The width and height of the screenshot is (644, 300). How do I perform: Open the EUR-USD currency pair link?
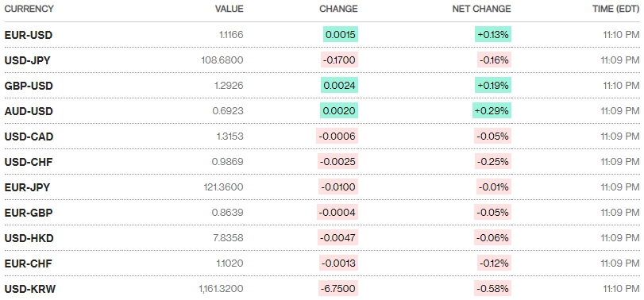tap(29, 35)
